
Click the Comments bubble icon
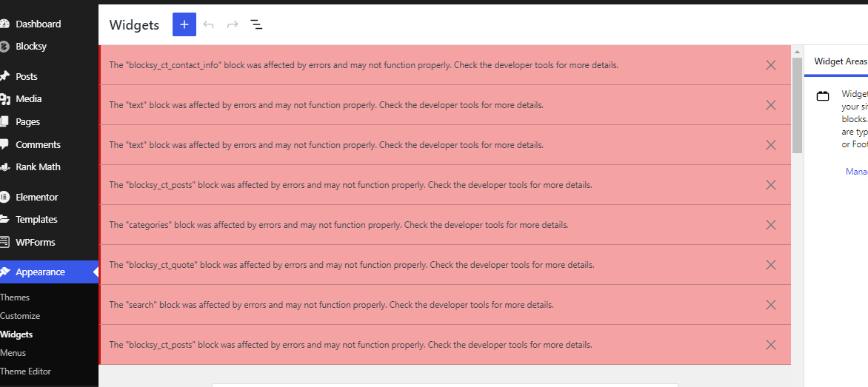(4, 144)
